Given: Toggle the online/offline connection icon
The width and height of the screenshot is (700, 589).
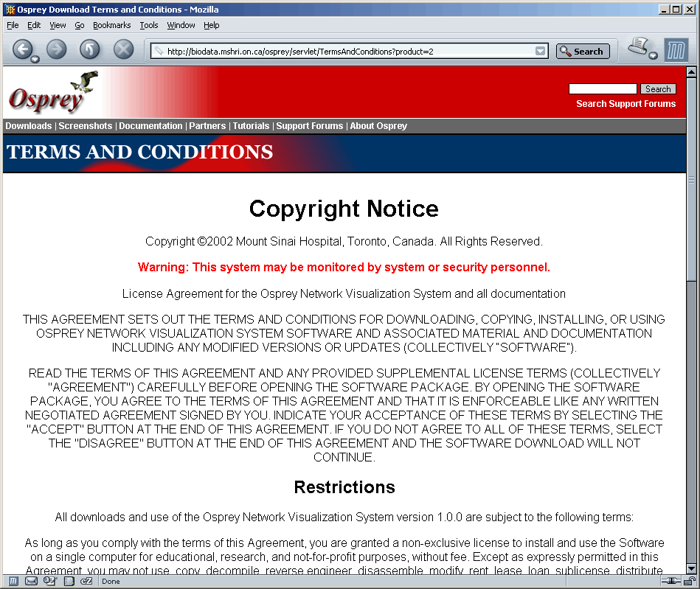Looking at the screenshot, I should click(671, 581).
